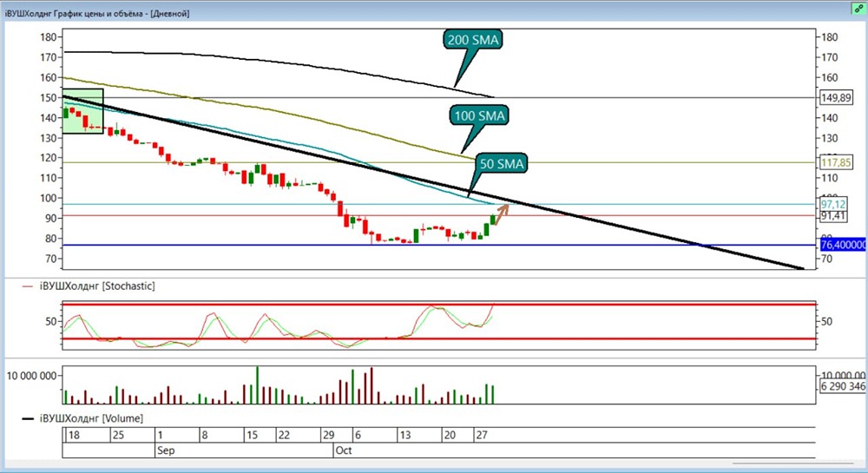Click the horizontal scrollbar below the date axis
The height and width of the screenshot is (473, 868).
794,463
